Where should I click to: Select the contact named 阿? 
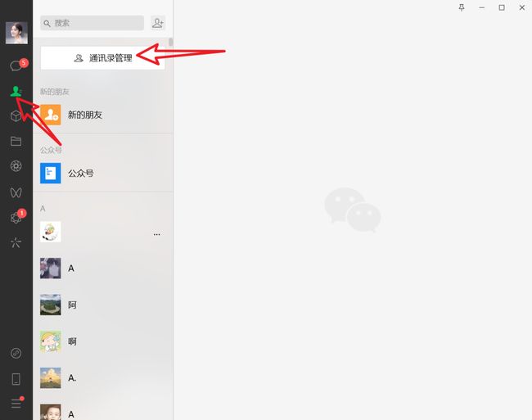click(x=103, y=305)
